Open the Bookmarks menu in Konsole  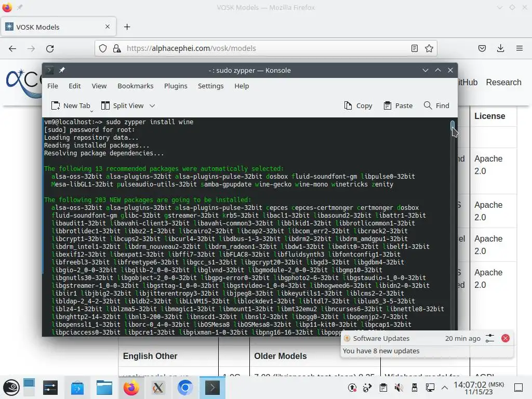(x=136, y=86)
